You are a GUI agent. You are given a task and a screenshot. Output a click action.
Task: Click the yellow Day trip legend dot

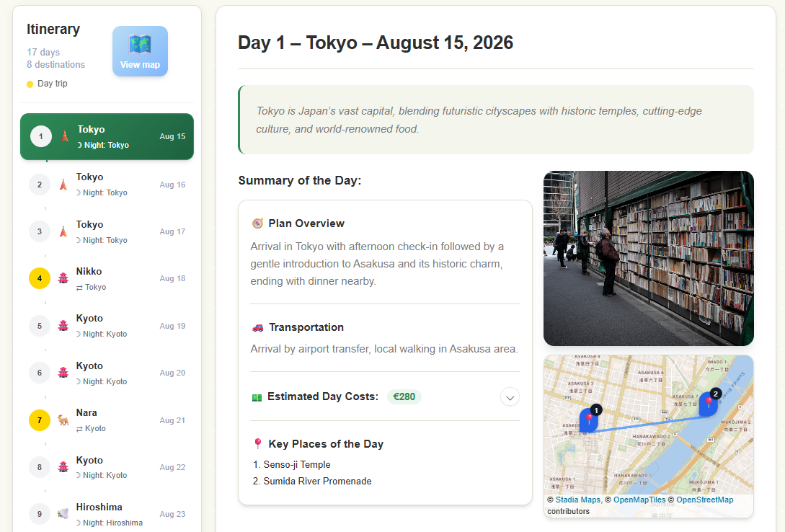point(30,83)
